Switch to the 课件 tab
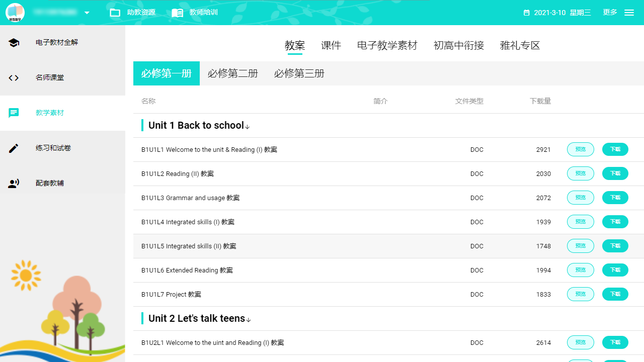Viewport: 644px width, 362px height. point(331,45)
